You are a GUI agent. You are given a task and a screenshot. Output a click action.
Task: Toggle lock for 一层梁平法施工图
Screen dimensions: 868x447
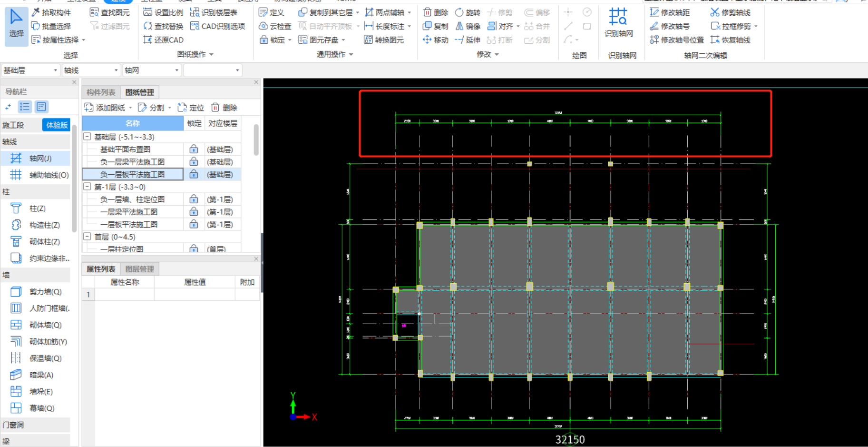pyautogui.click(x=194, y=211)
